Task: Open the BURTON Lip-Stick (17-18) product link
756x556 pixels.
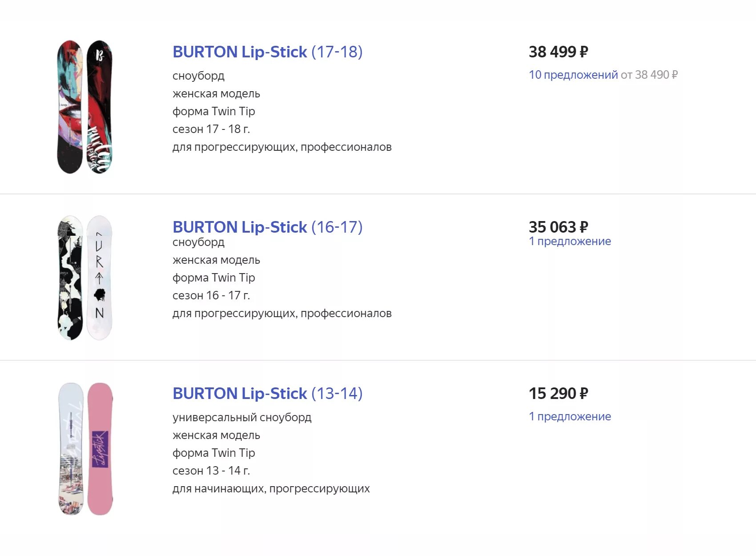Action: pos(267,52)
